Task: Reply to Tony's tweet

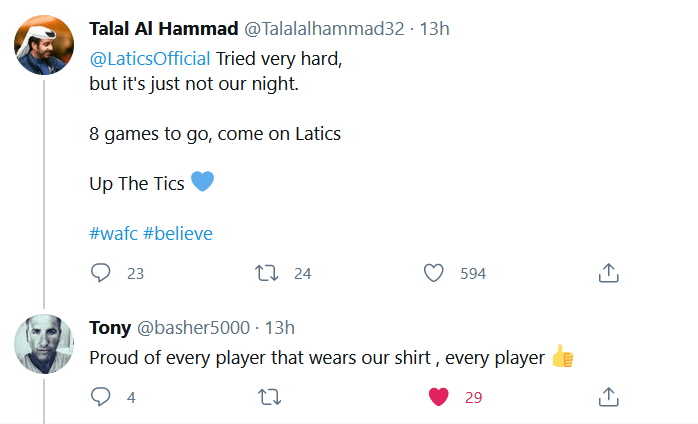Action: (x=100, y=397)
